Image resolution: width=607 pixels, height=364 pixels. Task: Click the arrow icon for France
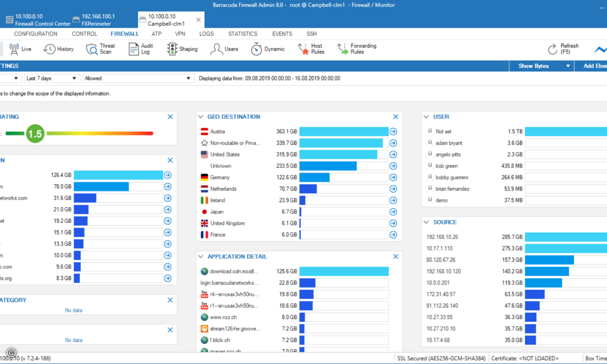[393, 235]
